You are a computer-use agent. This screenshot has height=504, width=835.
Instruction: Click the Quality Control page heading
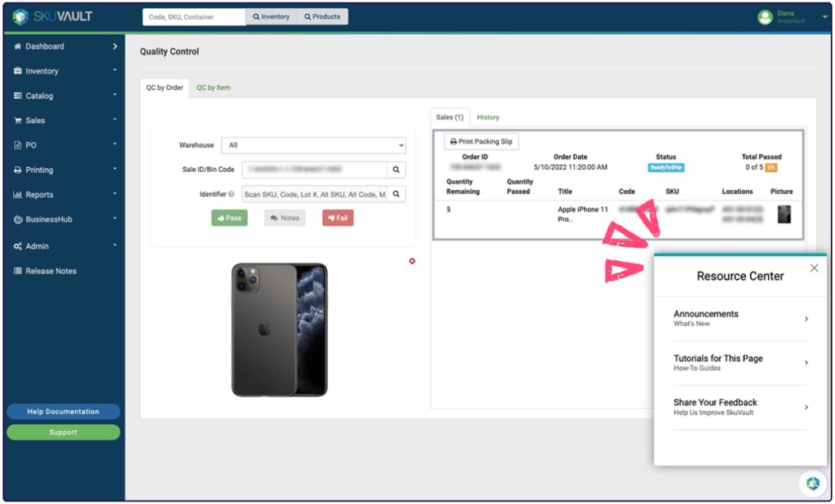[x=170, y=51]
